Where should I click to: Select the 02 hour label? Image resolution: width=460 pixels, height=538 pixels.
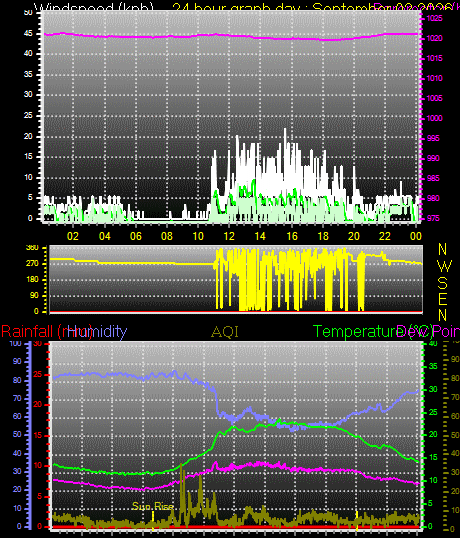[73, 236]
